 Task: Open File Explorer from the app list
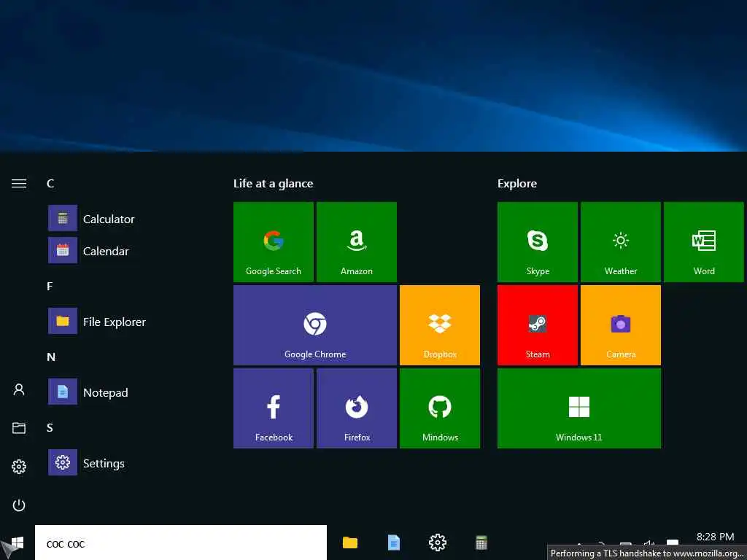[x=97, y=322]
